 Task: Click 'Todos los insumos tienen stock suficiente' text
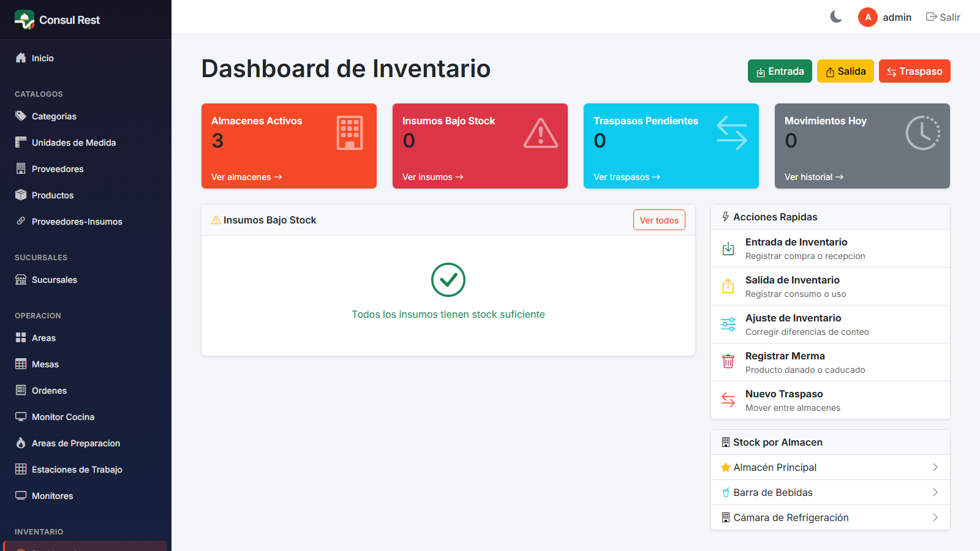(x=448, y=314)
